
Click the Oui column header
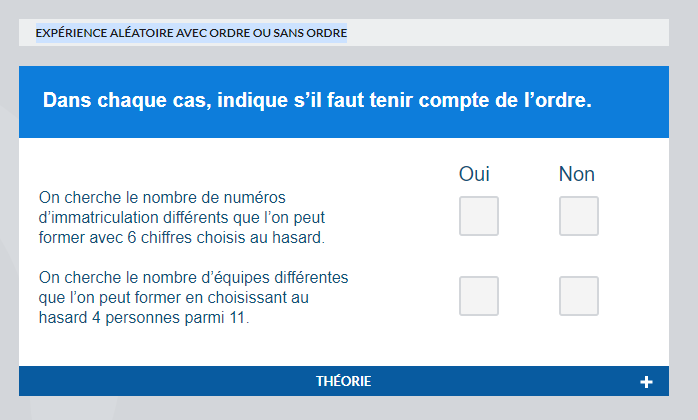click(x=474, y=174)
